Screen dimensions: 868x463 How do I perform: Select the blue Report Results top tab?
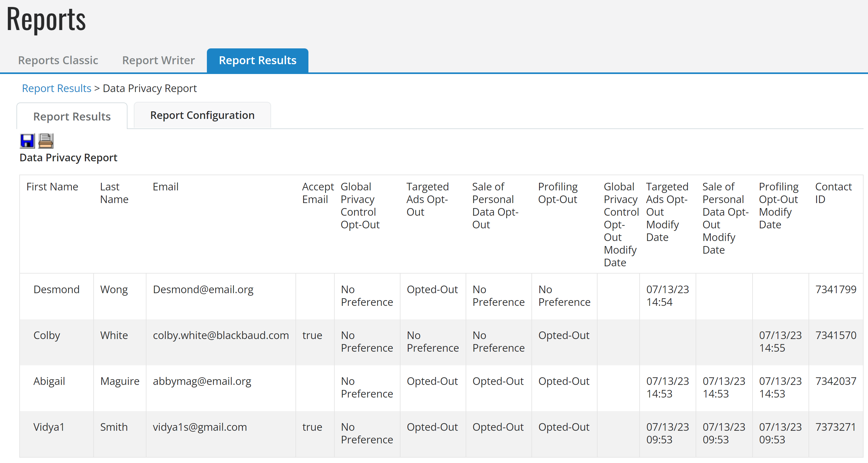(x=257, y=60)
